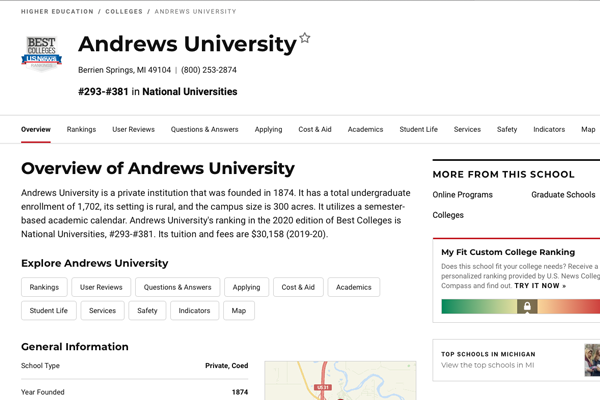Viewport: 600px width, 400px height.
Task: Select the Indicators tab
Action: tap(549, 129)
